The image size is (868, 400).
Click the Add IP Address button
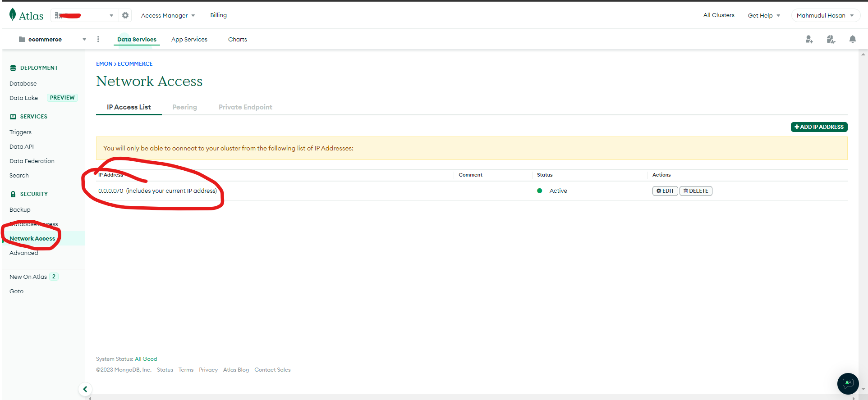[819, 127]
